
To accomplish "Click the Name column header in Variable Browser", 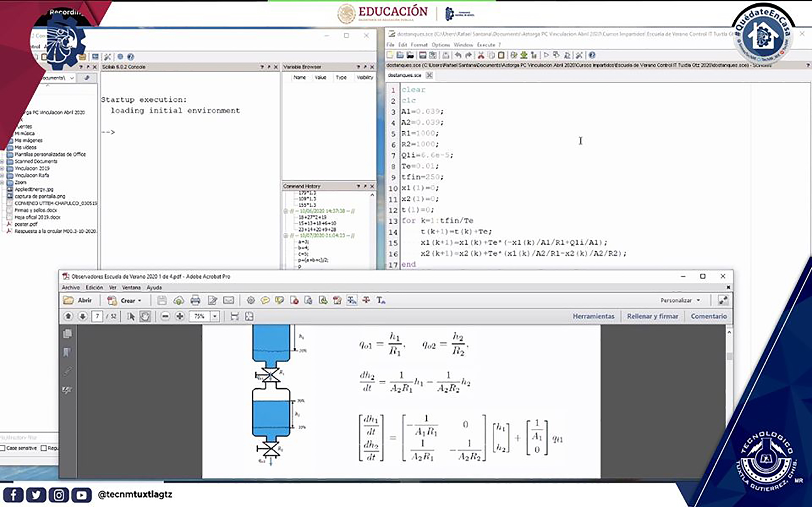I will coord(299,78).
